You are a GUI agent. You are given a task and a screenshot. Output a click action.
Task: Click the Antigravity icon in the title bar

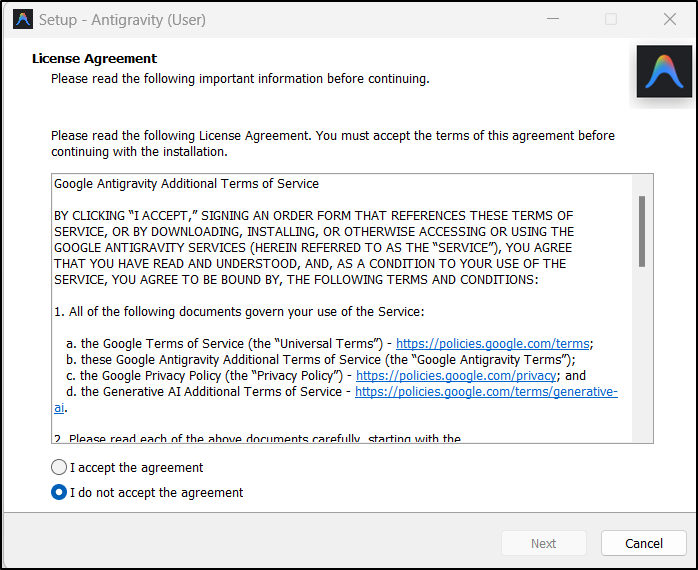[22, 19]
